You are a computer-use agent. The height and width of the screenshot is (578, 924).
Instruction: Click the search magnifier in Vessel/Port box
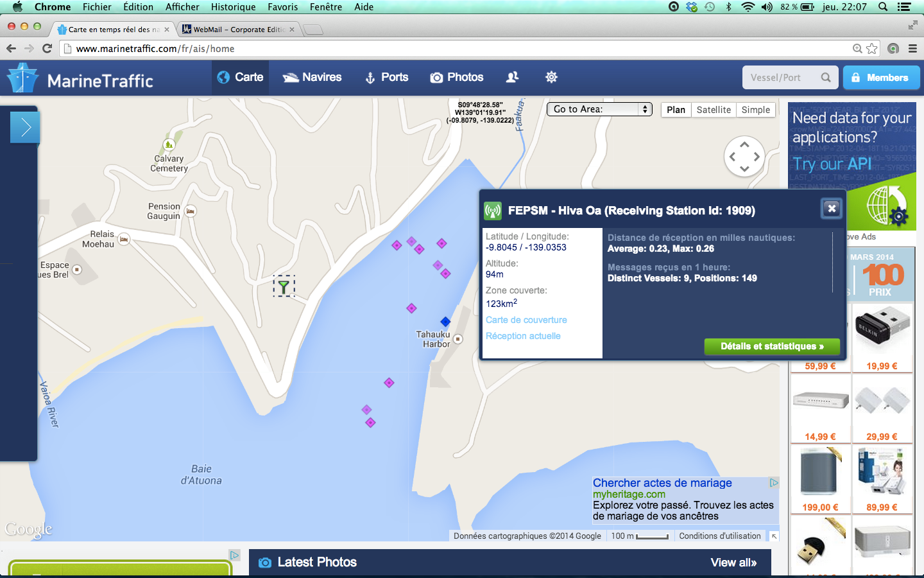[x=826, y=78]
